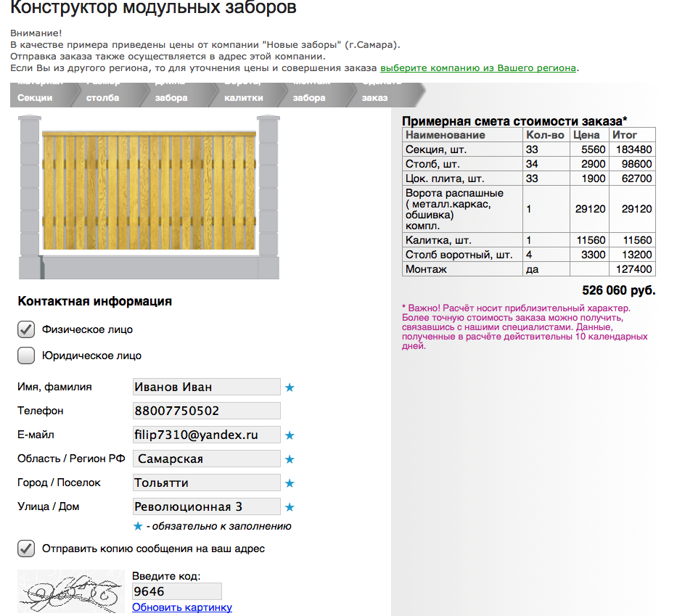Click the 'Введите код' captcha input
Screen dimensions: 677x616
176,591
